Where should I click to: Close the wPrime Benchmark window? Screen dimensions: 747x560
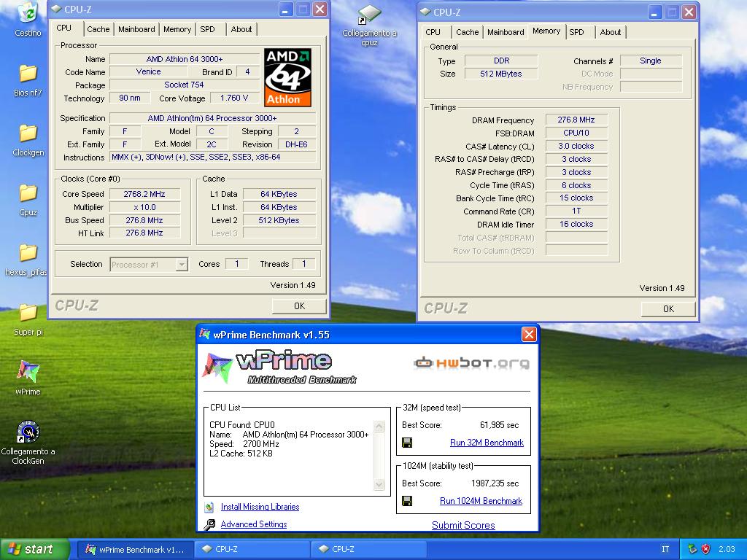(x=529, y=334)
